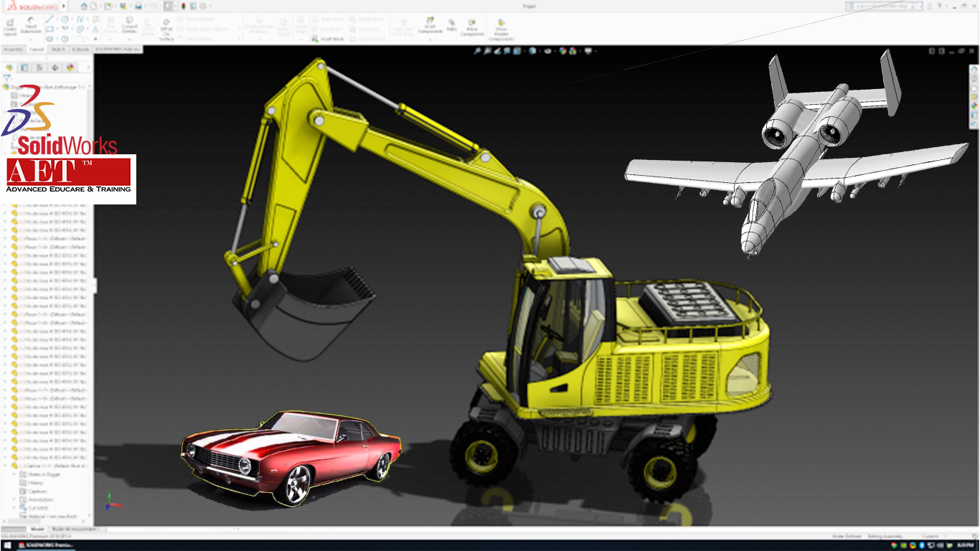Click the Smart Dimension tool

pyautogui.click(x=32, y=27)
